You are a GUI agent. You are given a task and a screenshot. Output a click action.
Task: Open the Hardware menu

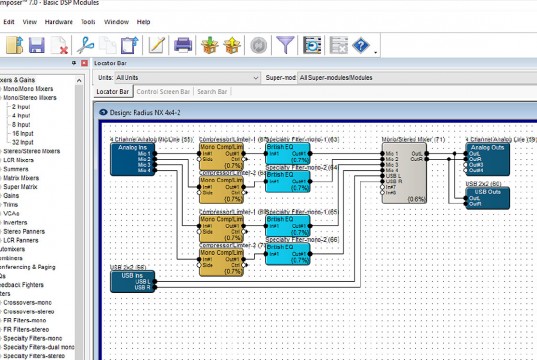point(59,22)
